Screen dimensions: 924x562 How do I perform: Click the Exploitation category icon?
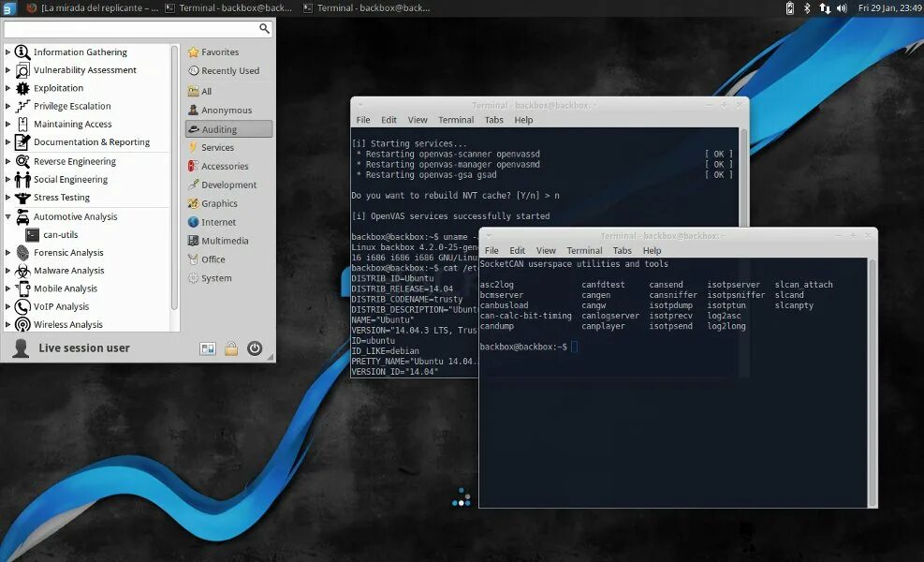pyautogui.click(x=22, y=88)
